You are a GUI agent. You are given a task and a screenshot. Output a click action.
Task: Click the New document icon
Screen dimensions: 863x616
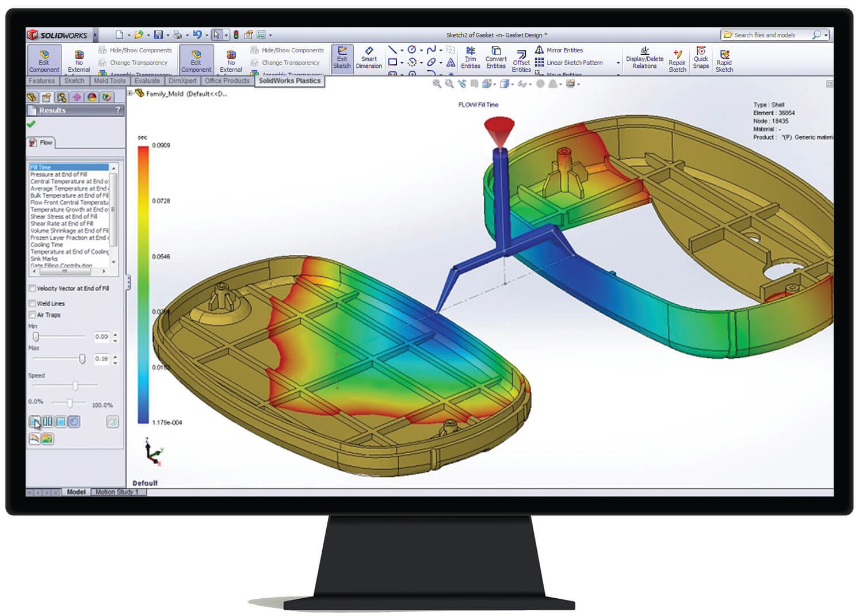pyautogui.click(x=119, y=35)
